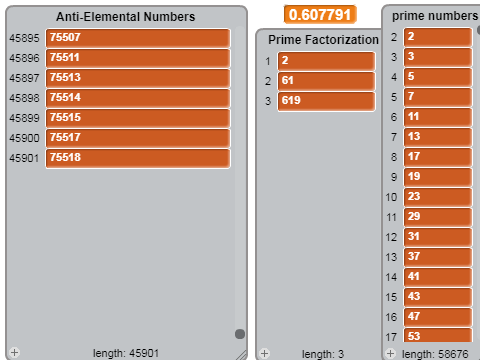Click resize handle of Anti-Elemental Numbers list

point(241,355)
